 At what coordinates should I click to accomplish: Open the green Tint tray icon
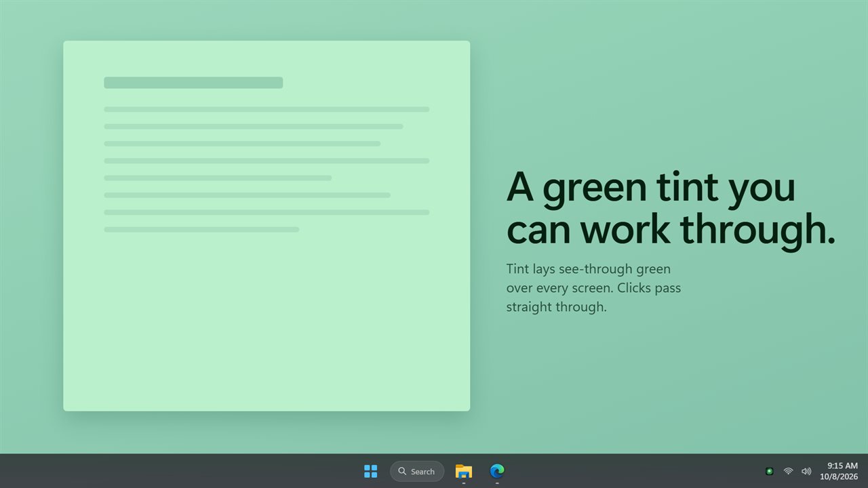point(770,471)
